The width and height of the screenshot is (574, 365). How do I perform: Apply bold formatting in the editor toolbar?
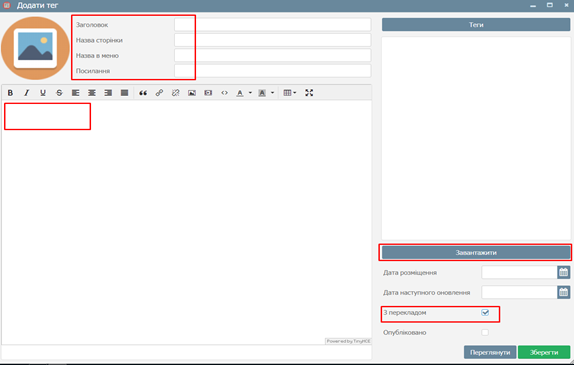pos(10,93)
